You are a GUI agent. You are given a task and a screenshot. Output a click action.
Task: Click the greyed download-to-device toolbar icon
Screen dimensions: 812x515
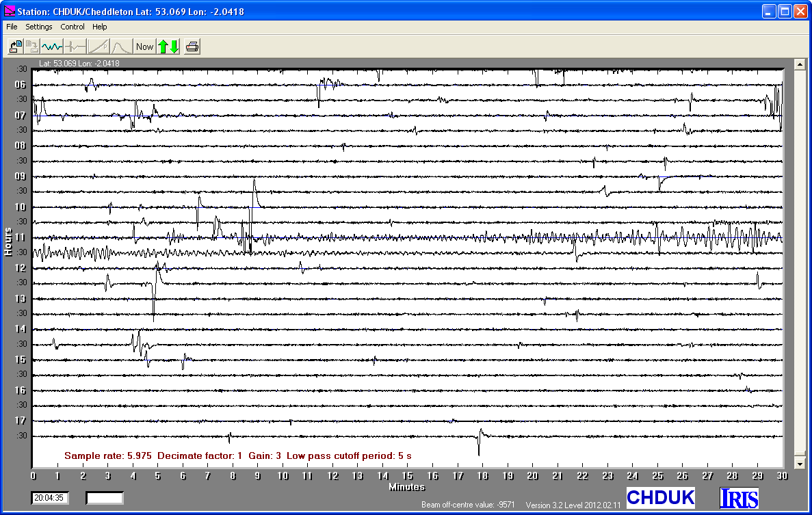32,47
